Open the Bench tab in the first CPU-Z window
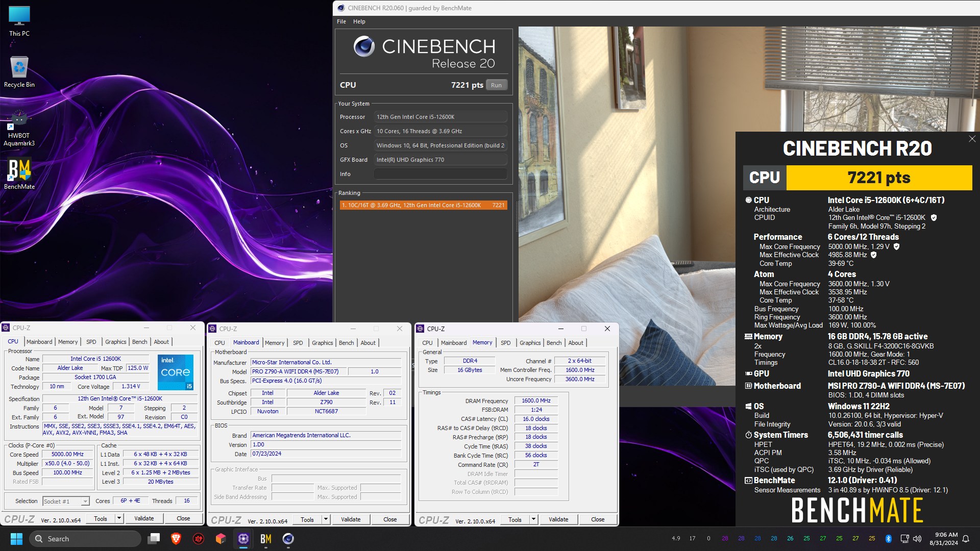980x551 pixels. (139, 342)
